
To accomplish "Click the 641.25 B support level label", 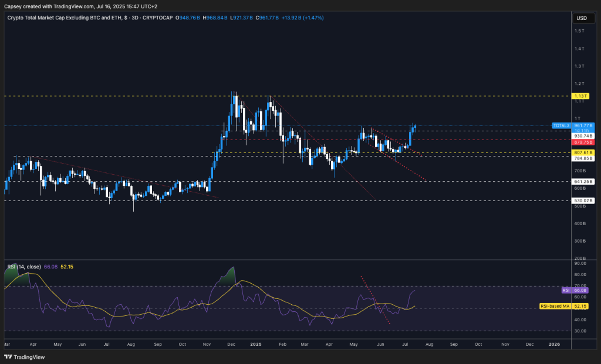I will 582,182.
